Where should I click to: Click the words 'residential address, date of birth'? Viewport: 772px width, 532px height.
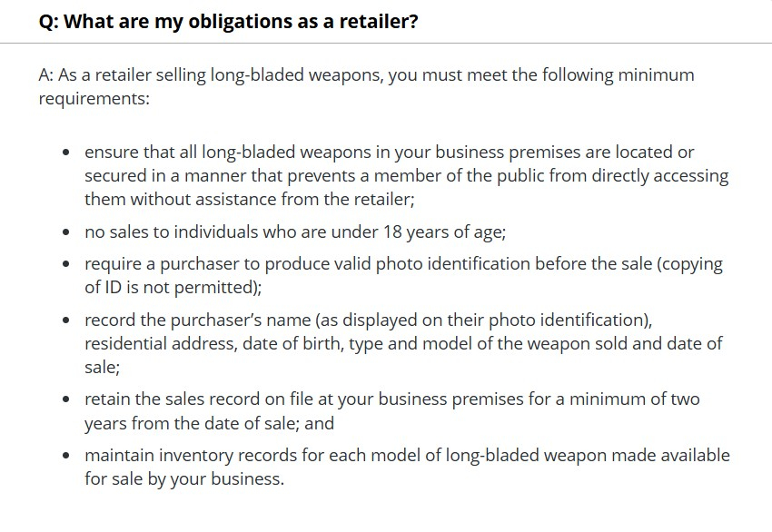click(x=216, y=344)
